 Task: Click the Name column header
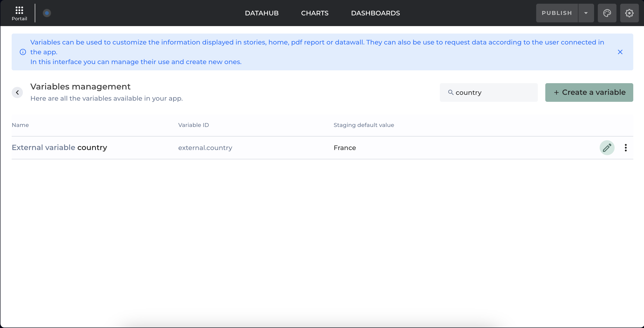tap(20, 125)
